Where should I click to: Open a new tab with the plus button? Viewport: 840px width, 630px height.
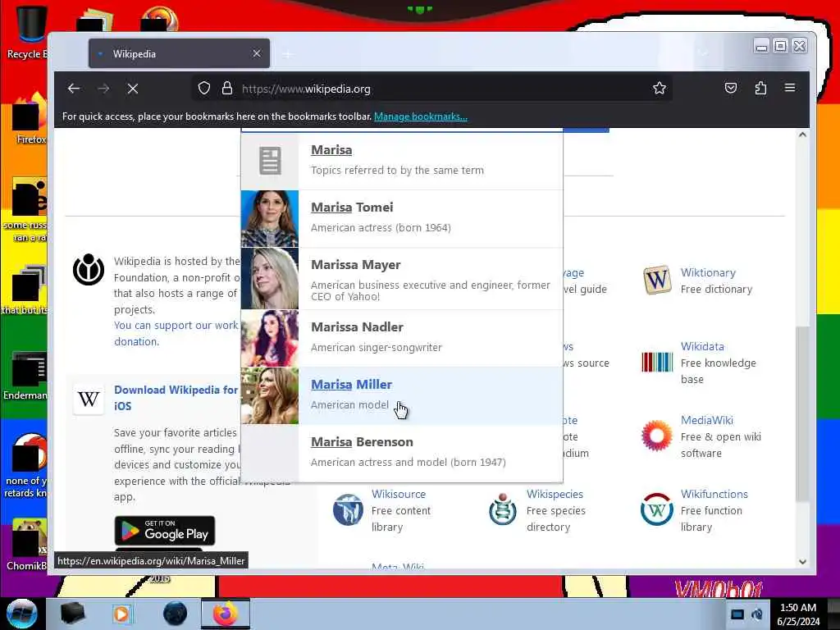[288, 54]
